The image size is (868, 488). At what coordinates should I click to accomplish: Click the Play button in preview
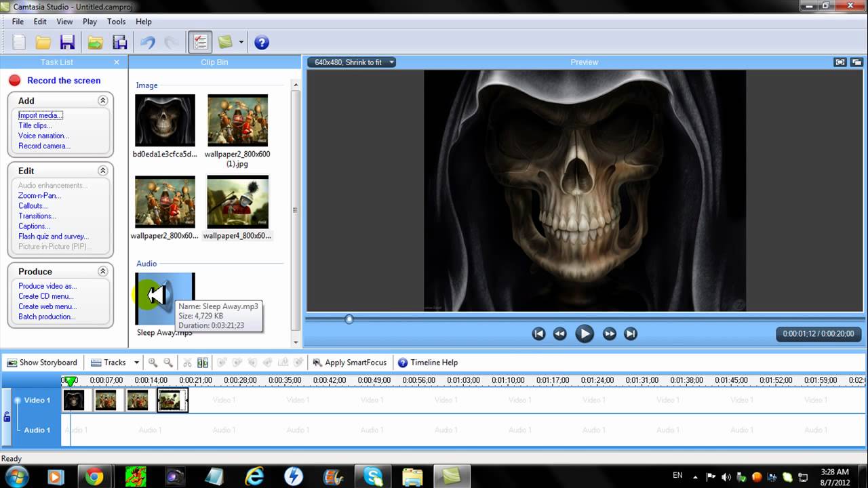tap(584, 333)
